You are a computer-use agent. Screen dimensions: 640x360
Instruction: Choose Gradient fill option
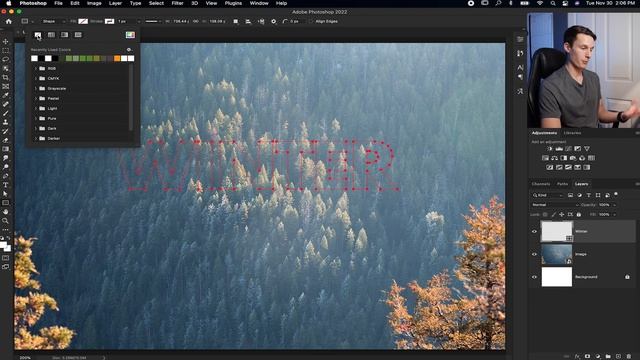(x=64, y=35)
